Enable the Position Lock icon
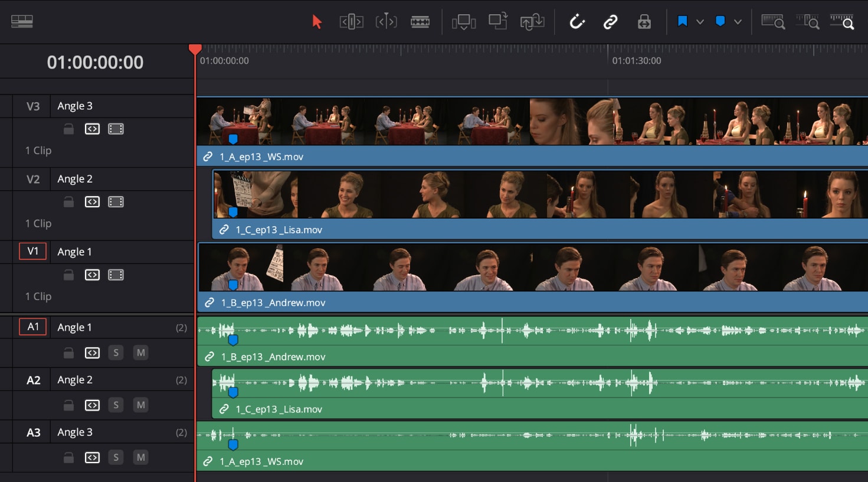The image size is (868, 482). tap(644, 21)
